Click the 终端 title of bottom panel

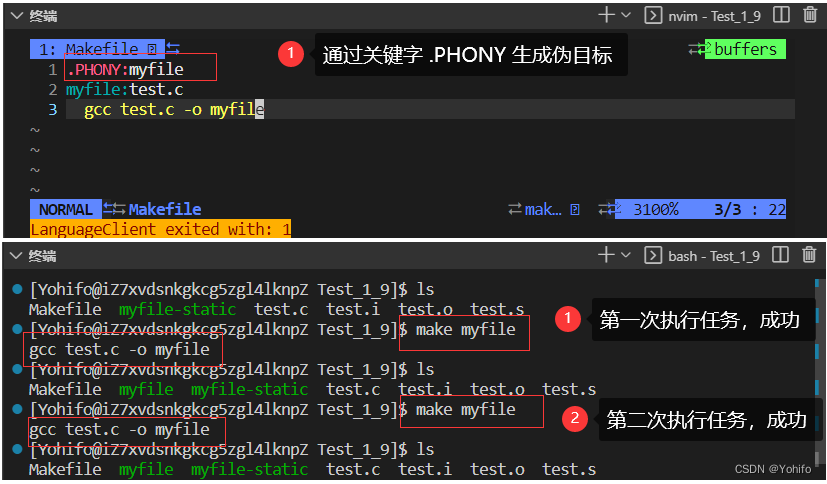pos(42,256)
